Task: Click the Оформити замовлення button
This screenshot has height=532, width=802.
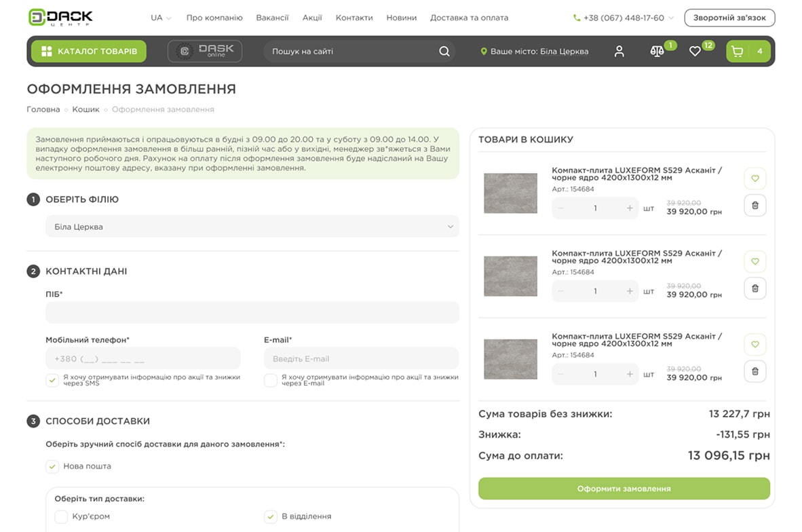Action: point(624,489)
